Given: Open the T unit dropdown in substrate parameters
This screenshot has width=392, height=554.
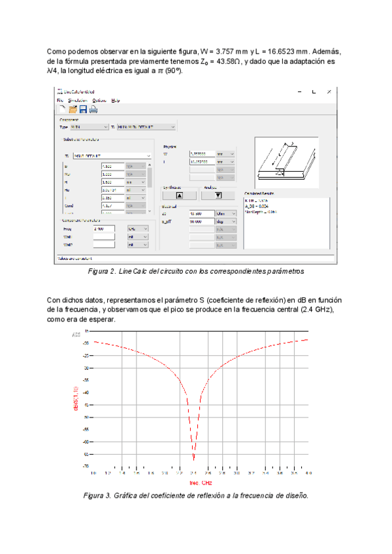Looking at the screenshot, I should (136, 198).
